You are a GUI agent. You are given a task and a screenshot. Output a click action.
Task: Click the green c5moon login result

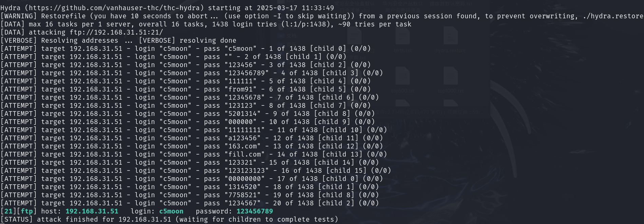171,211
